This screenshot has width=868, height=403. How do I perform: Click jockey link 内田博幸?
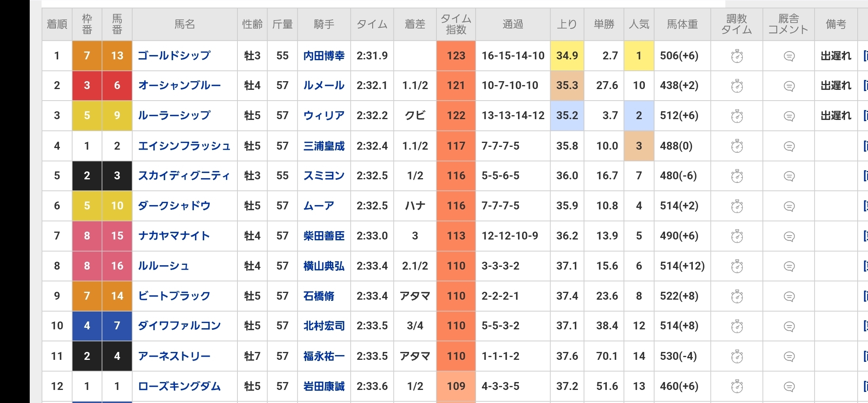[x=324, y=56]
